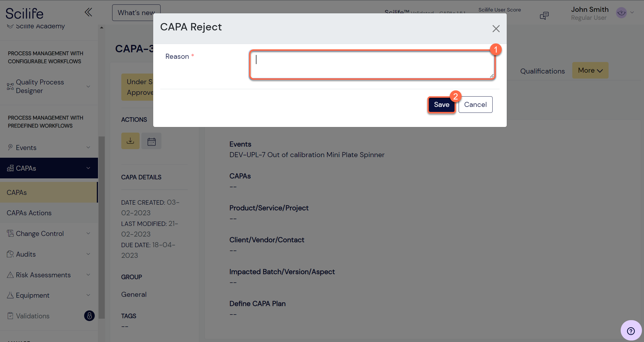
Task: Expand the Change Control chevron
Action: click(88, 233)
